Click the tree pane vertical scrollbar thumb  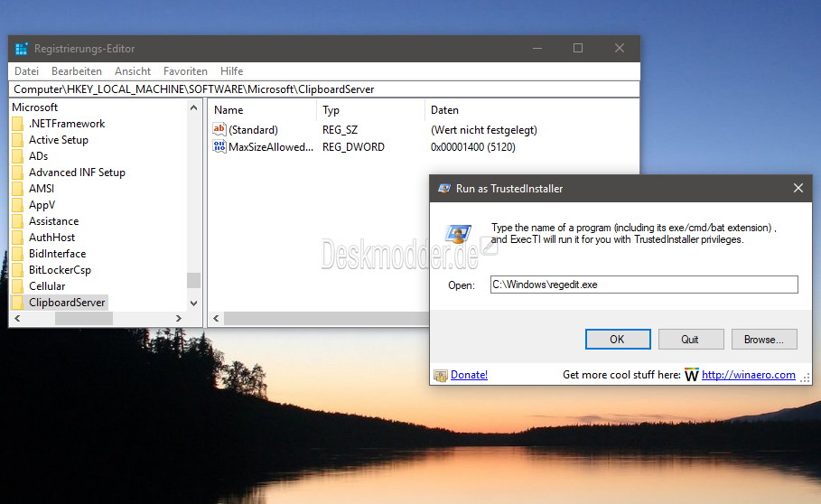[193, 280]
